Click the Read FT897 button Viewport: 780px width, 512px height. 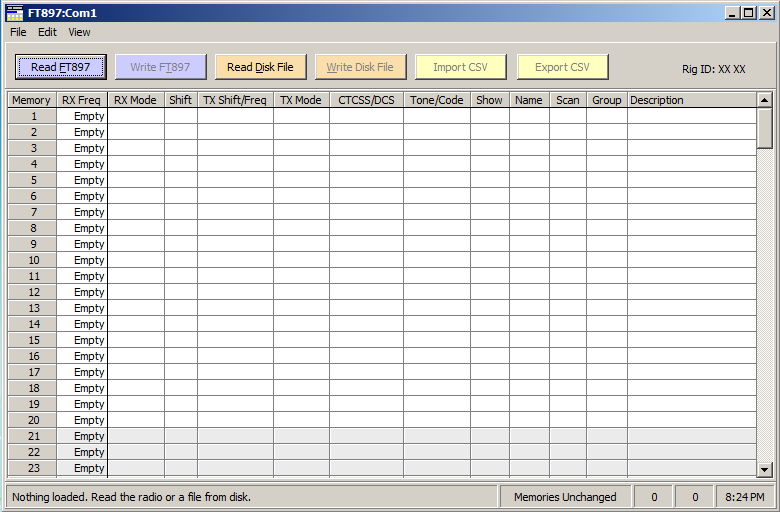(61, 67)
